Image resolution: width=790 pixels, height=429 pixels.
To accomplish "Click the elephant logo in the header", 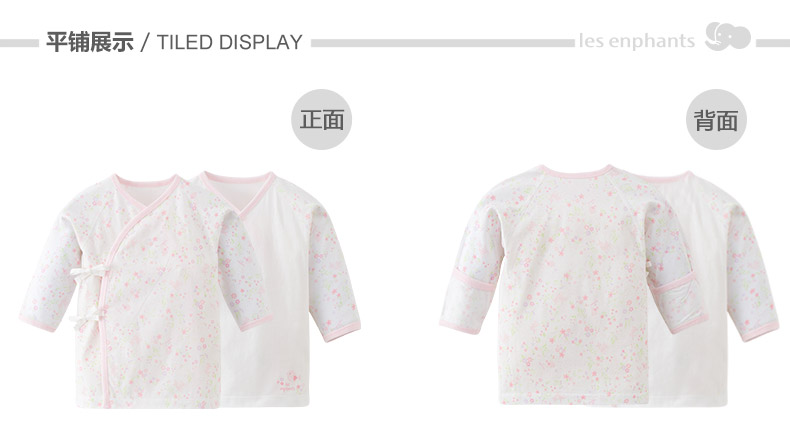I will pyautogui.click(x=728, y=36).
